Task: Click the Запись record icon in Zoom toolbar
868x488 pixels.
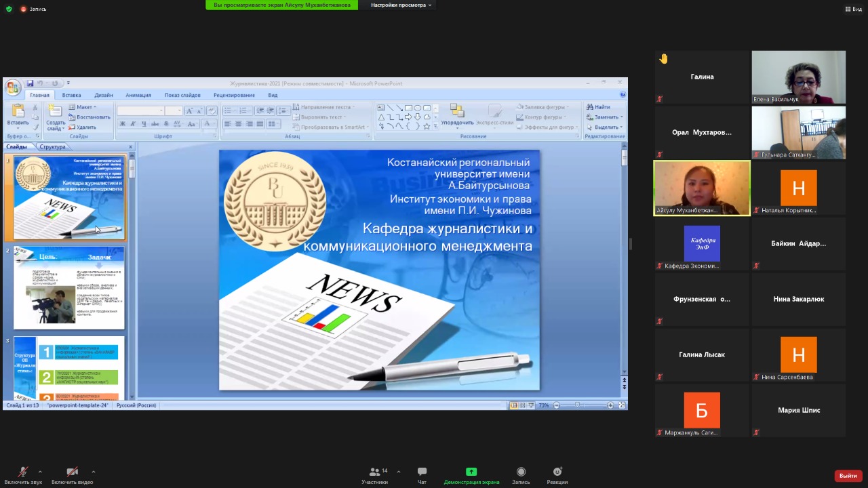Action: click(521, 475)
